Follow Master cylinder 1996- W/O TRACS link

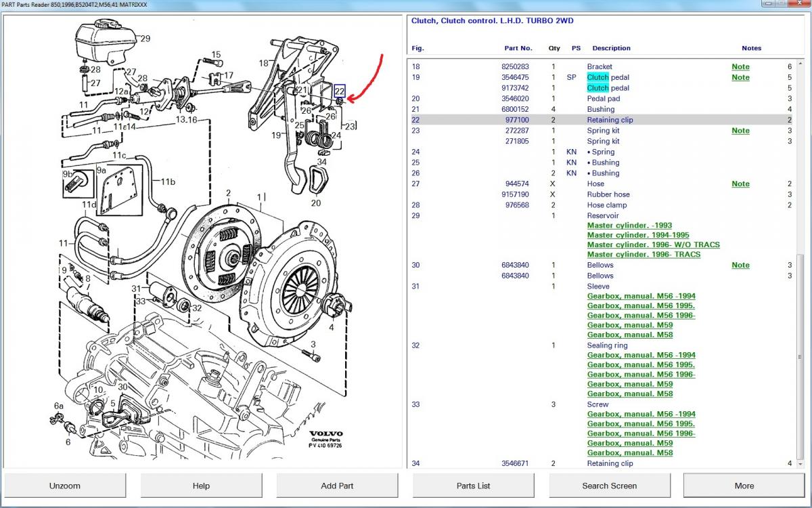tap(654, 245)
